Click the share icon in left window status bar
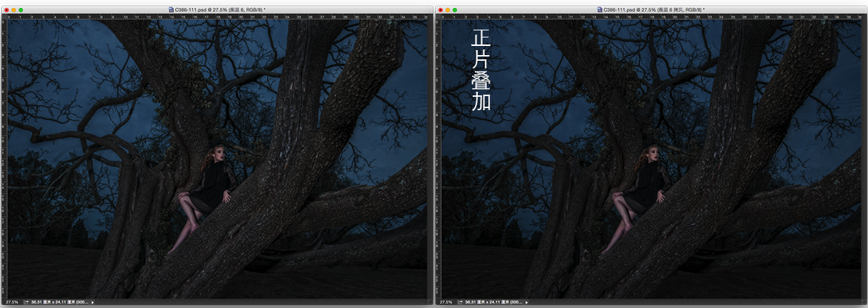 pyautogui.click(x=25, y=302)
